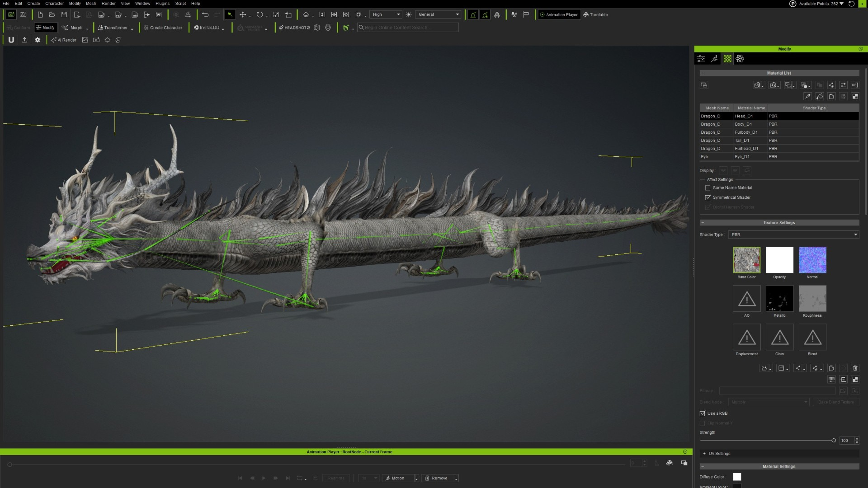The height and width of the screenshot is (488, 868).
Task: Click the Turntable button
Action: [x=595, y=14]
